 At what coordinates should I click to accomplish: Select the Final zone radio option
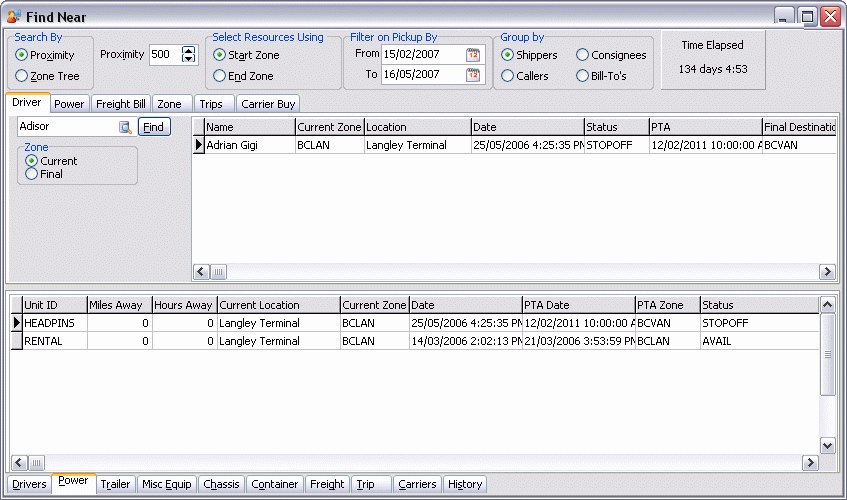tap(31, 174)
